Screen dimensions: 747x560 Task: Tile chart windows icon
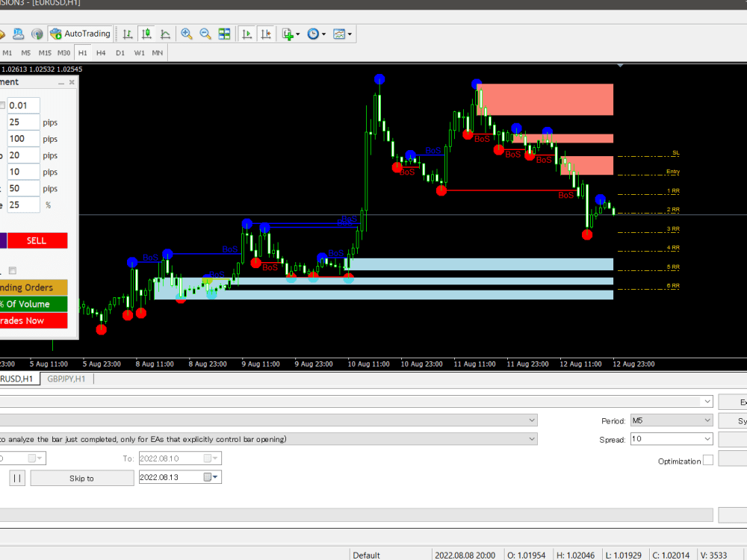[x=224, y=34]
